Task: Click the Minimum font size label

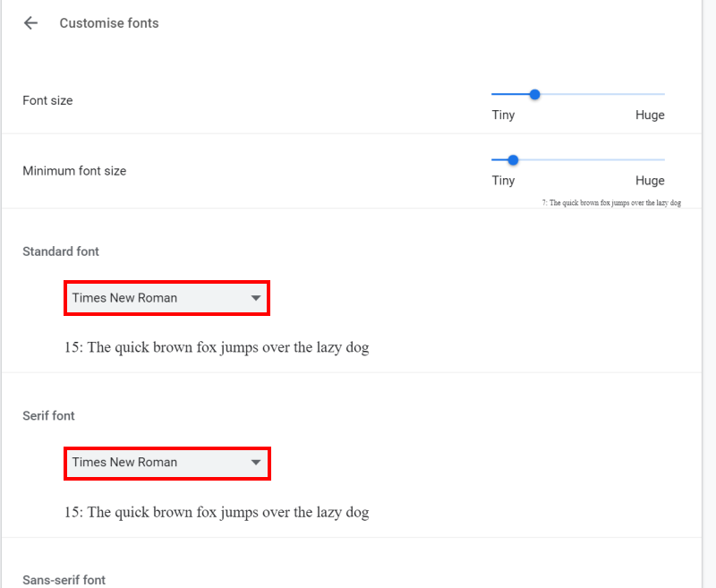Action: (x=74, y=171)
